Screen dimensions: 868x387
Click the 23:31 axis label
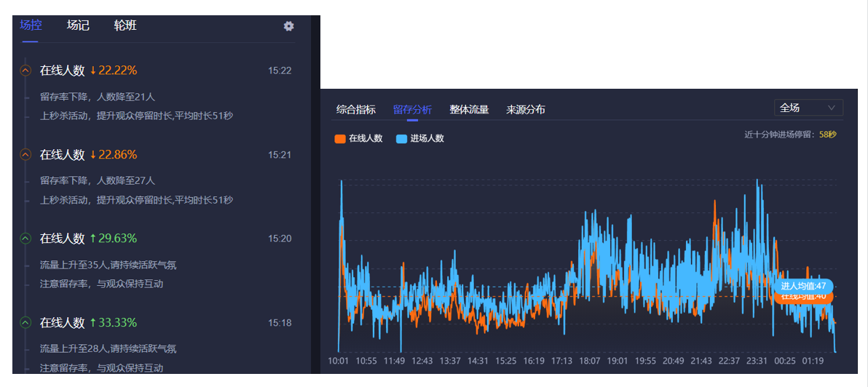(x=757, y=361)
